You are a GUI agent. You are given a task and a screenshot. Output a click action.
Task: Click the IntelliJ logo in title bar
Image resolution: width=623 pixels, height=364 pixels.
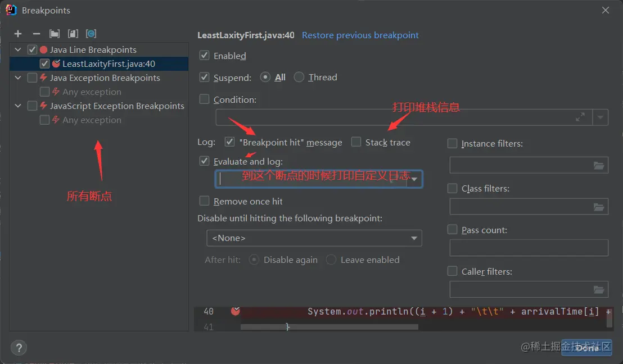(11, 10)
